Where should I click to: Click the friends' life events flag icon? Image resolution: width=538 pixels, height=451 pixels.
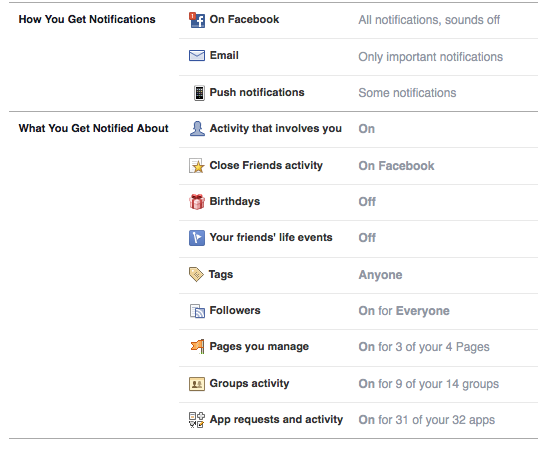click(x=197, y=238)
